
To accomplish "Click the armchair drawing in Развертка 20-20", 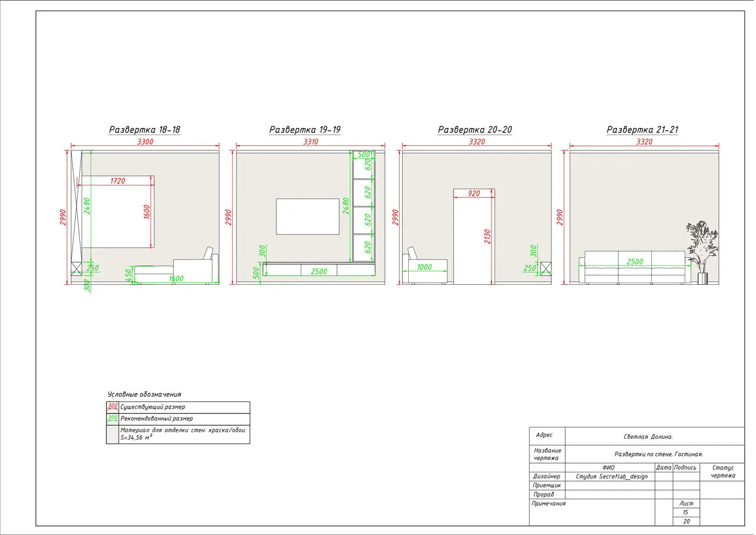I will point(425,266).
